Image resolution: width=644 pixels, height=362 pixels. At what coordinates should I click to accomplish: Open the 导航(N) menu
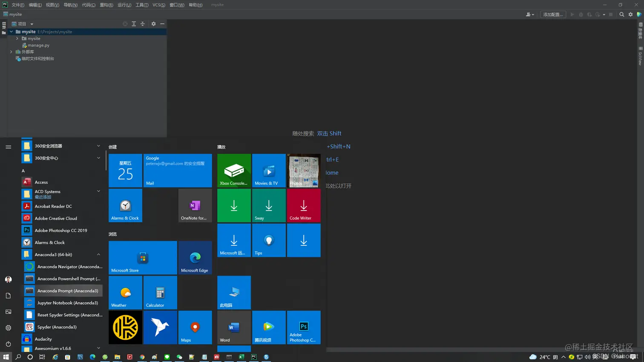71,5
